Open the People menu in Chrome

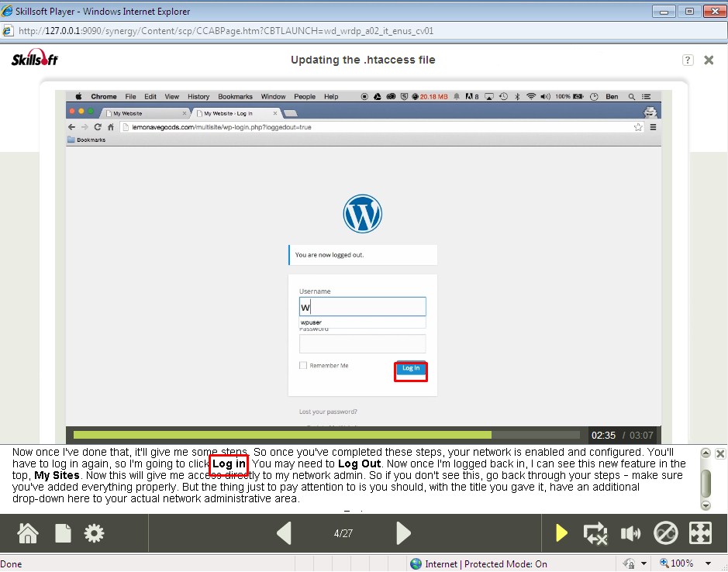coord(305,97)
